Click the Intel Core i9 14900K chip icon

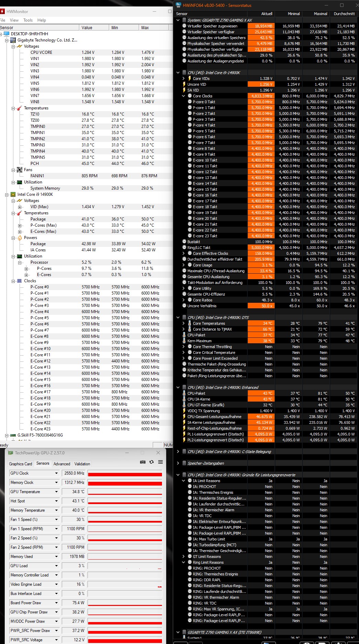pyautogui.click(x=13, y=194)
